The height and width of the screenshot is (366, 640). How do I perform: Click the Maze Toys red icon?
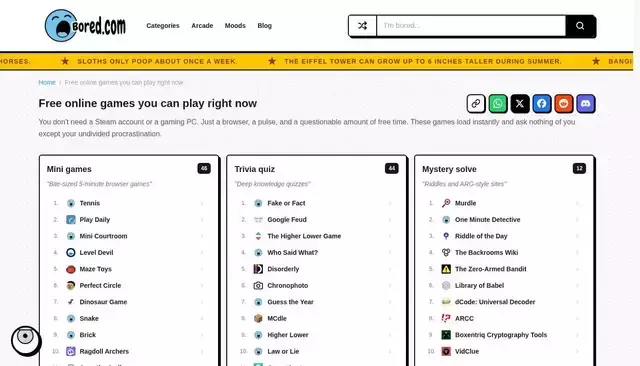click(71, 269)
